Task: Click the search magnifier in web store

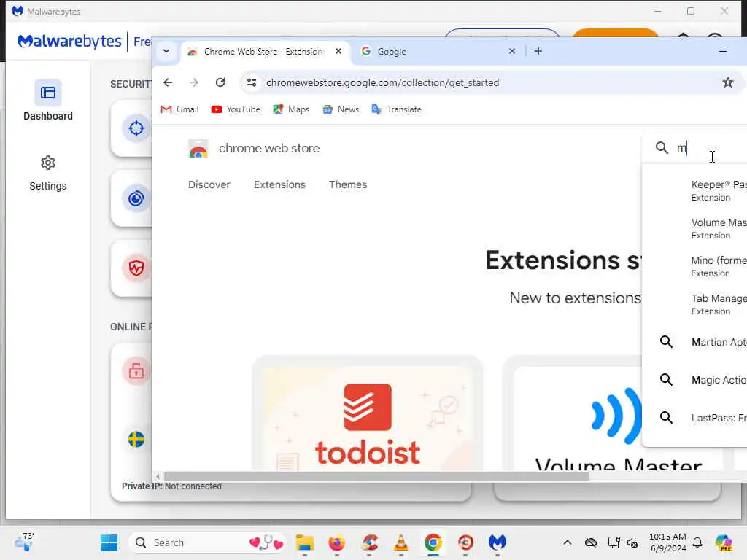Action: click(x=662, y=147)
